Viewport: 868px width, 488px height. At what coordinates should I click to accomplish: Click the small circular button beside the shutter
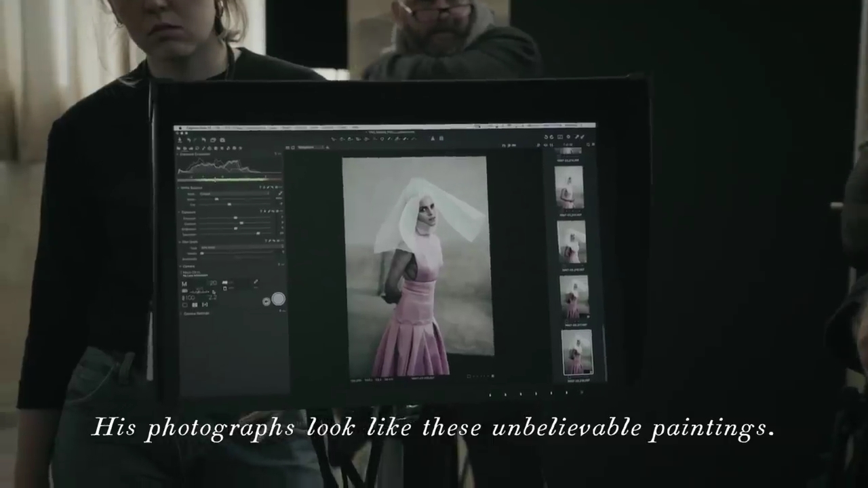[x=266, y=302]
